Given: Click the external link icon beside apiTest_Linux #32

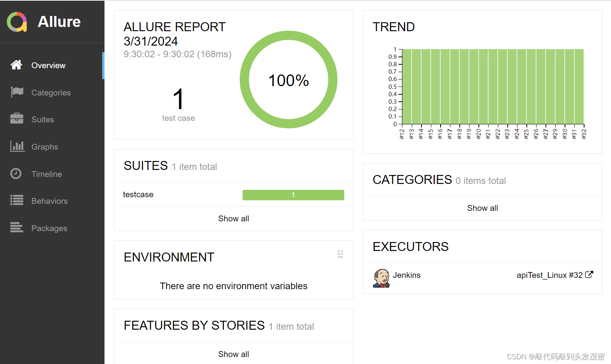Looking at the screenshot, I should (x=589, y=274).
